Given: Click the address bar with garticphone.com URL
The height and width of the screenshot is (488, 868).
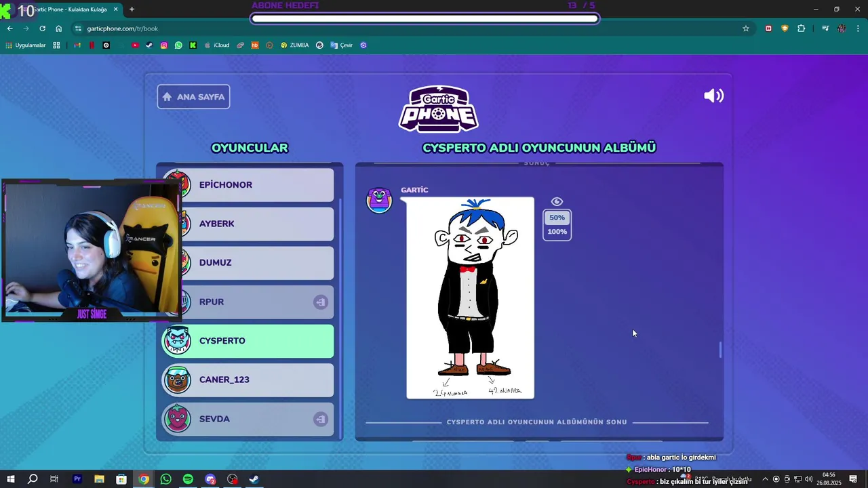Looking at the screenshot, I should pyautogui.click(x=412, y=28).
